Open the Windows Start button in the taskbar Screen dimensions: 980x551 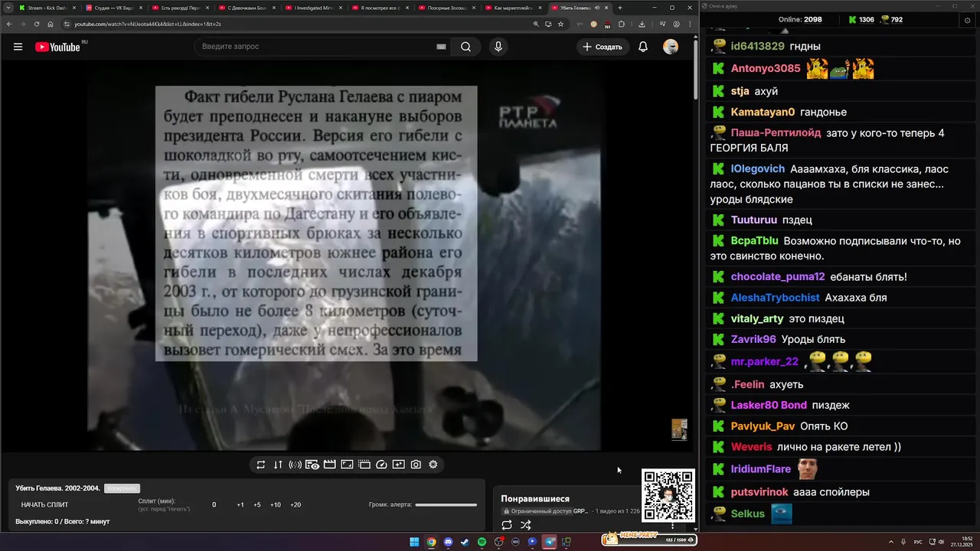414,542
